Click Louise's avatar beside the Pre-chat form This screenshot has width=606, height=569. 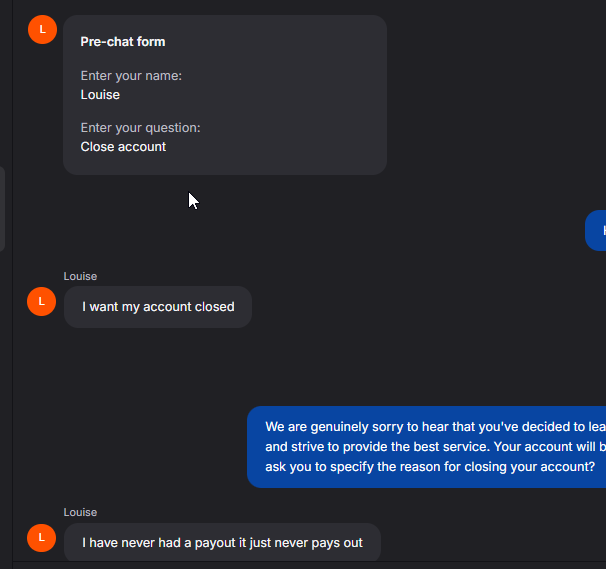click(42, 29)
